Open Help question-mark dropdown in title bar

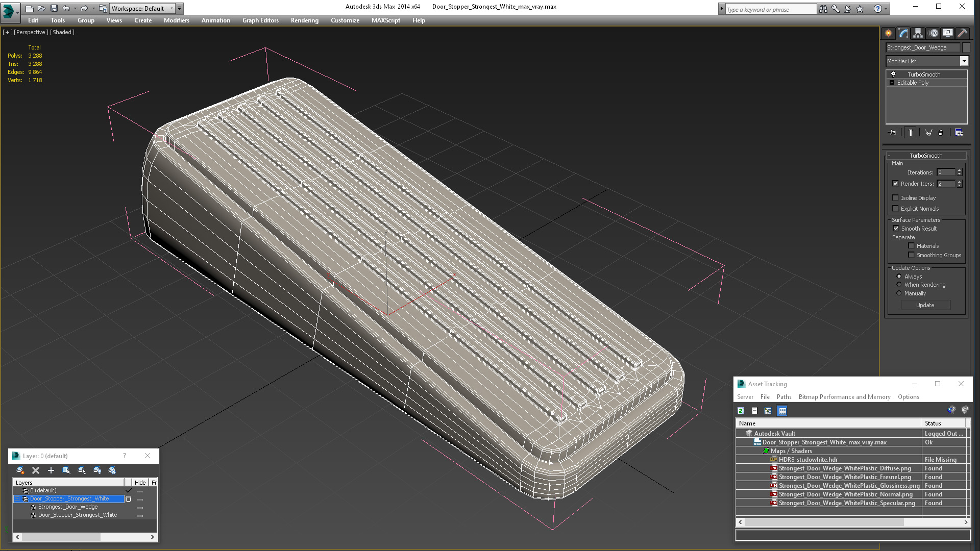coord(886,9)
